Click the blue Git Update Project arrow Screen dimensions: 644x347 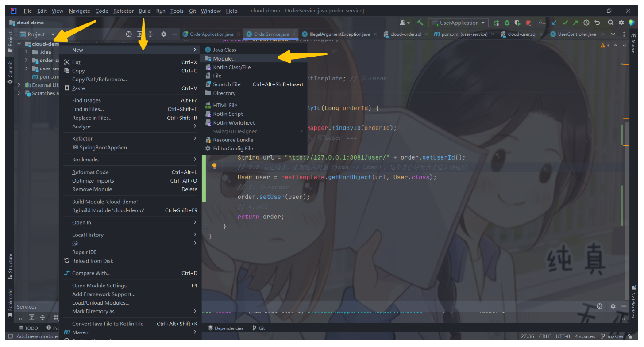(x=554, y=23)
